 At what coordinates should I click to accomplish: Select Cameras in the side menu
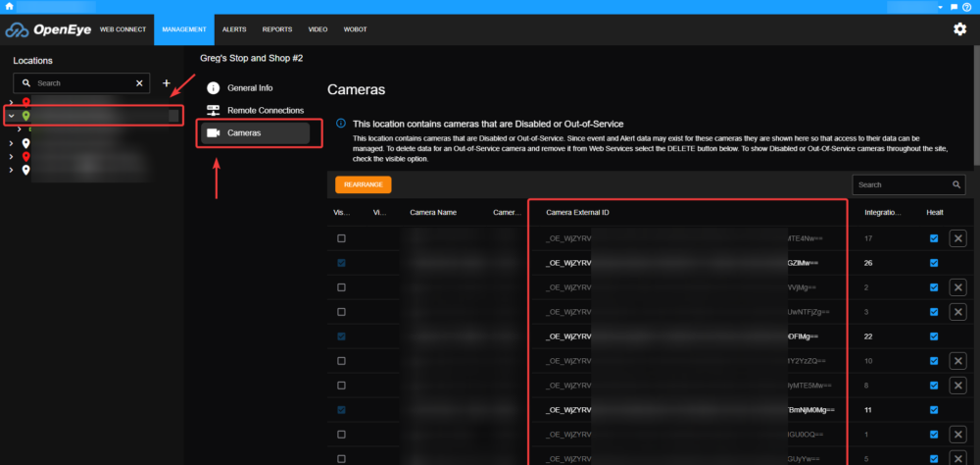pyautogui.click(x=255, y=132)
